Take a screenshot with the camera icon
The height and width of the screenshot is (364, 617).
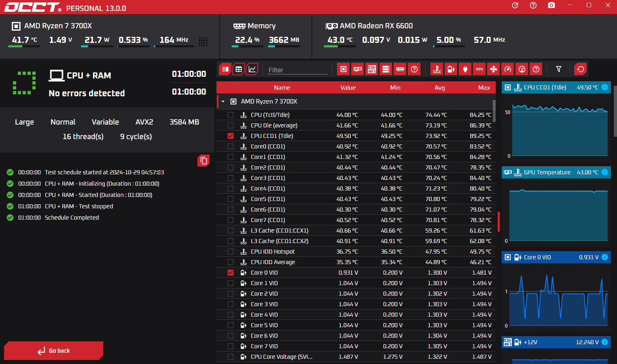point(551,5)
